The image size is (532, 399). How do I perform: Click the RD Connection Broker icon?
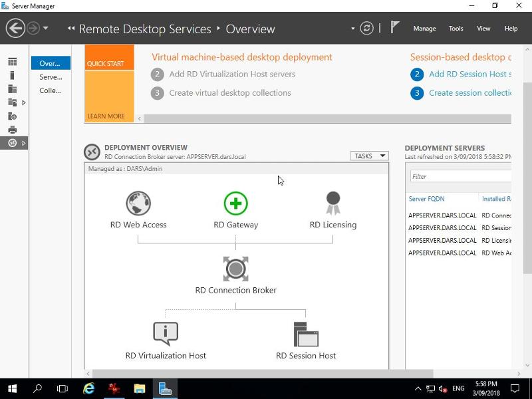[236, 269]
